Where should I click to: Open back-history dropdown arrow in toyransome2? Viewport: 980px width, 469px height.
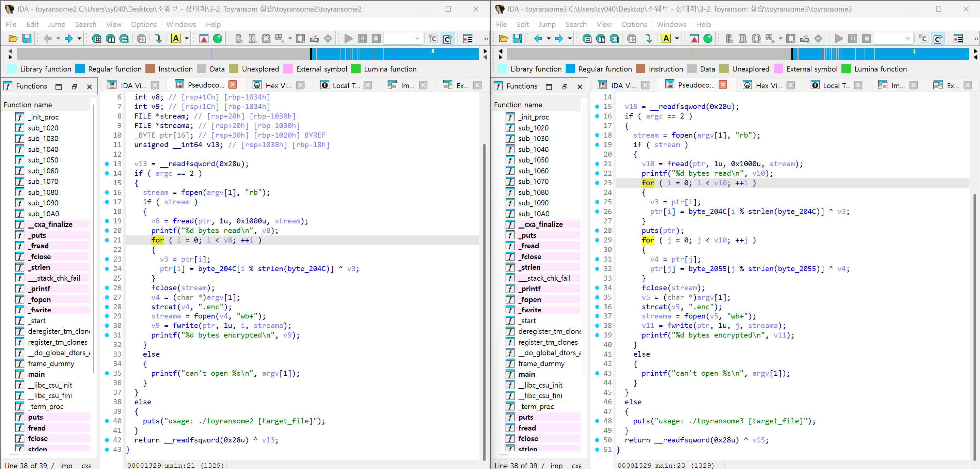[58, 38]
